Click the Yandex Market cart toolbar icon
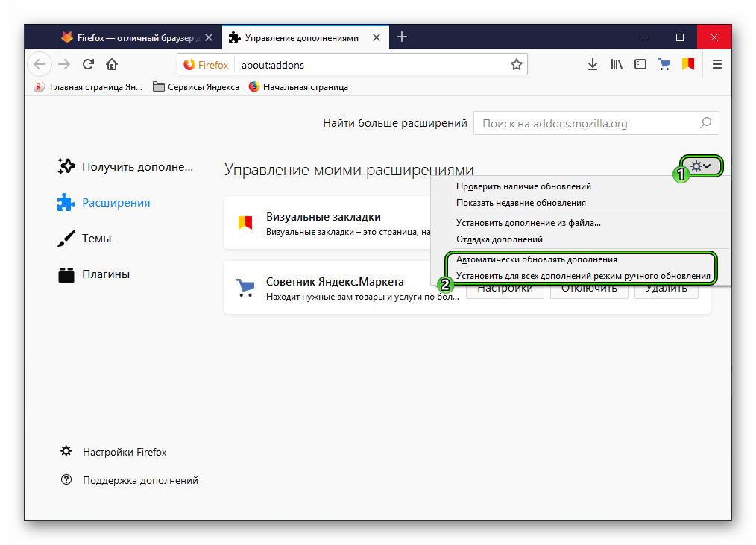 pyautogui.click(x=664, y=65)
